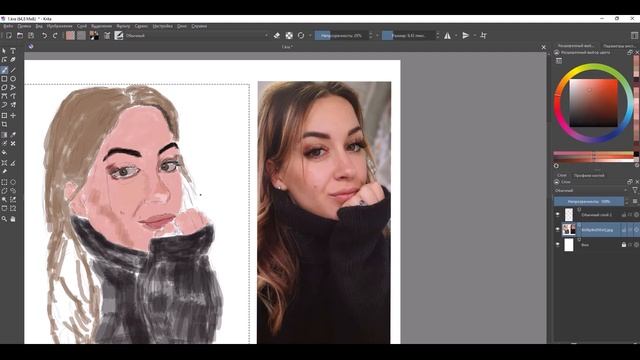Viewport: 640px width, 360px height.
Task: Hide the top paint layer with its eye icon
Action: (558, 214)
